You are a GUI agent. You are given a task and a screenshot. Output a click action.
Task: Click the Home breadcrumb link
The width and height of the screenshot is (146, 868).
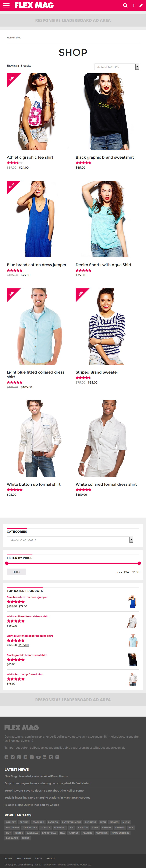click(10, 38)
